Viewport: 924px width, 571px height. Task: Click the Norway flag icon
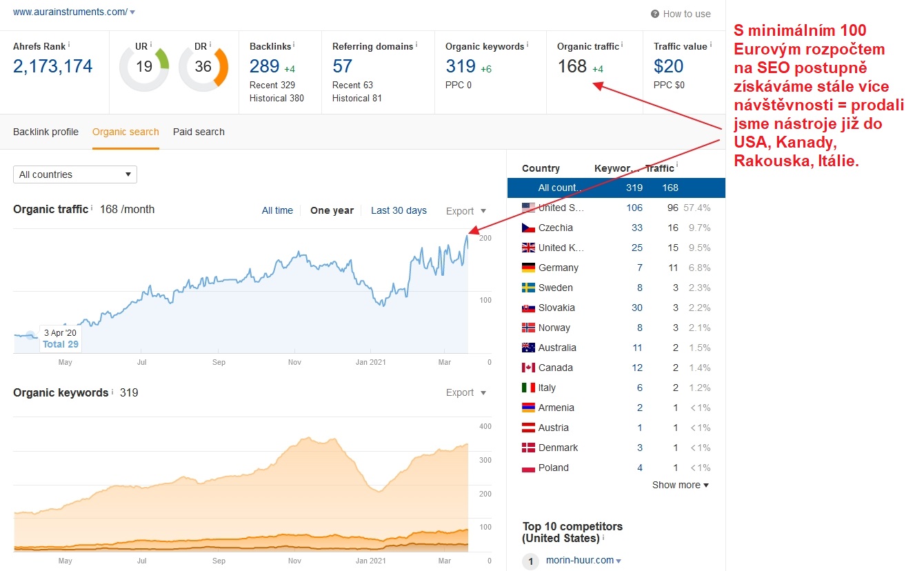528,328
